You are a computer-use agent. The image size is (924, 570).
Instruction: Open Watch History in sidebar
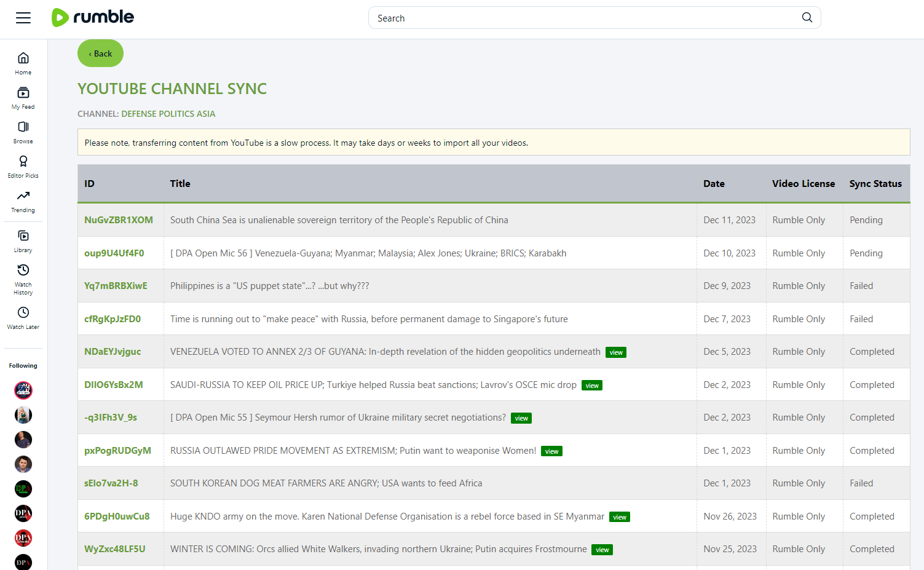click(x=23, y=279)
